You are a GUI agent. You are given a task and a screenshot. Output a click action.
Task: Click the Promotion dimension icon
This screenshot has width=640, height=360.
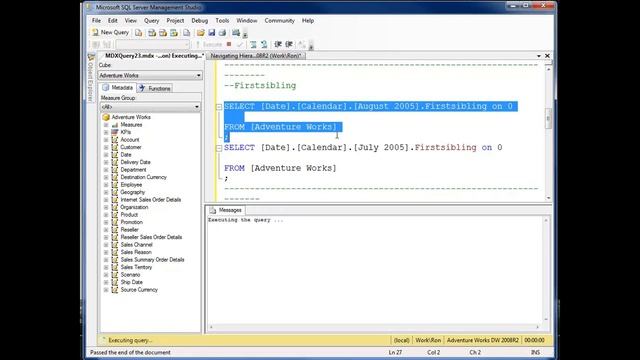click(x=115, y=222)
